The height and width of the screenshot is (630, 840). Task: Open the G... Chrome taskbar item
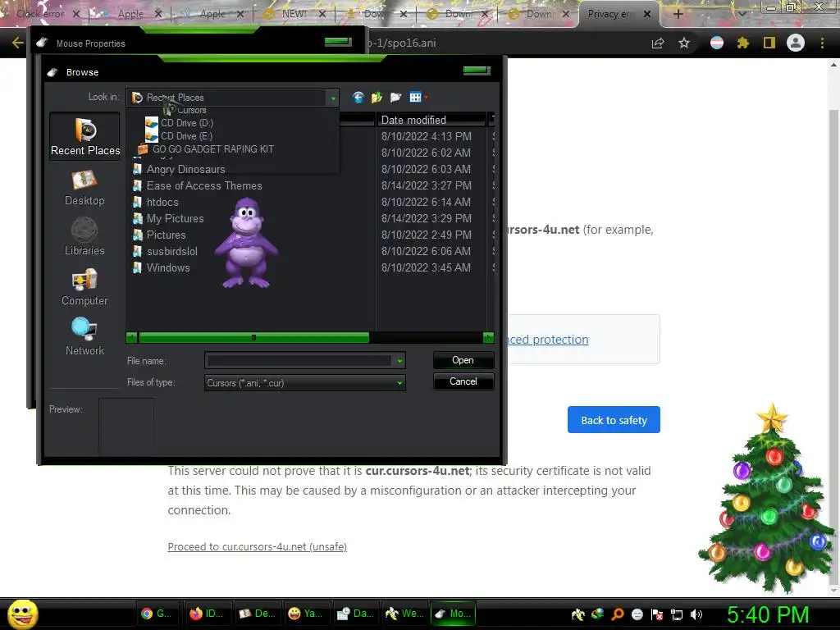coord(157,614)
